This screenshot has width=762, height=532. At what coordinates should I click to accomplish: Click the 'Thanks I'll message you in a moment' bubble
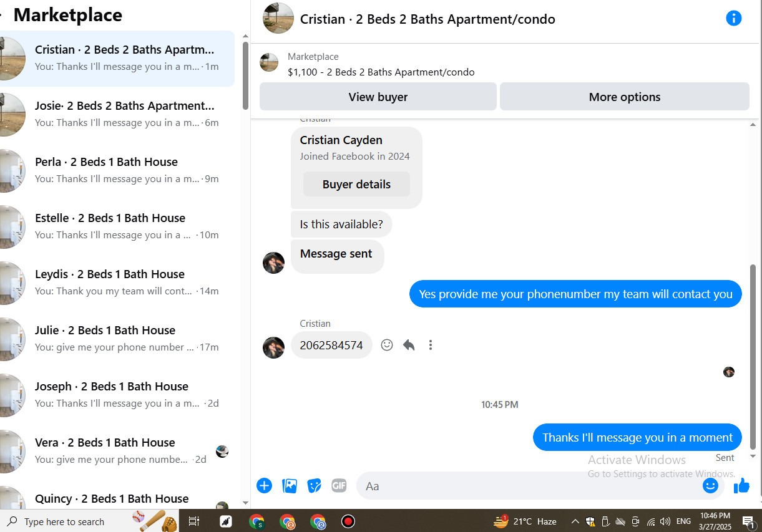[637, 437]
